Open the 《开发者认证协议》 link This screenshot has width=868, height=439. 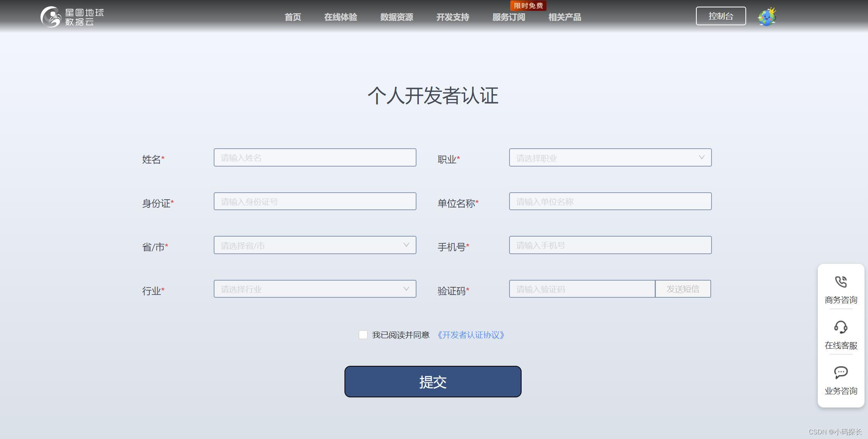[471, 335]
